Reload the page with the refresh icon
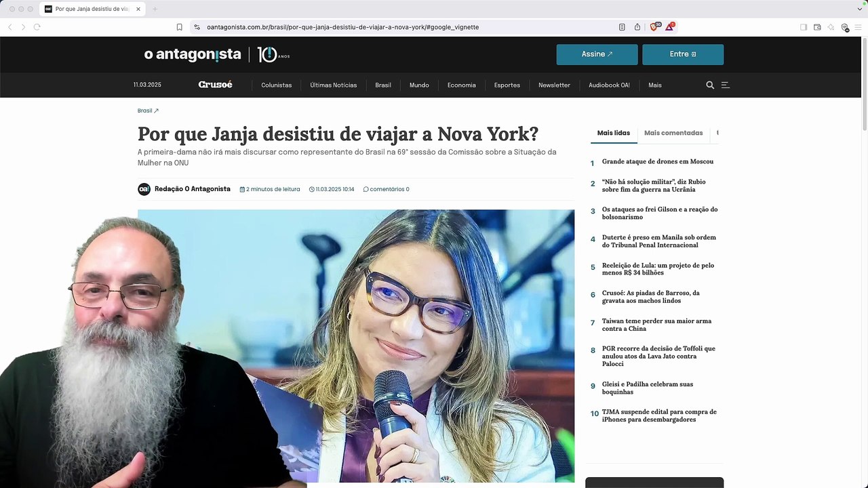Image resolution: width=868 pixels, height=488 pixels. pyautogui.click(x=37, y=27)
